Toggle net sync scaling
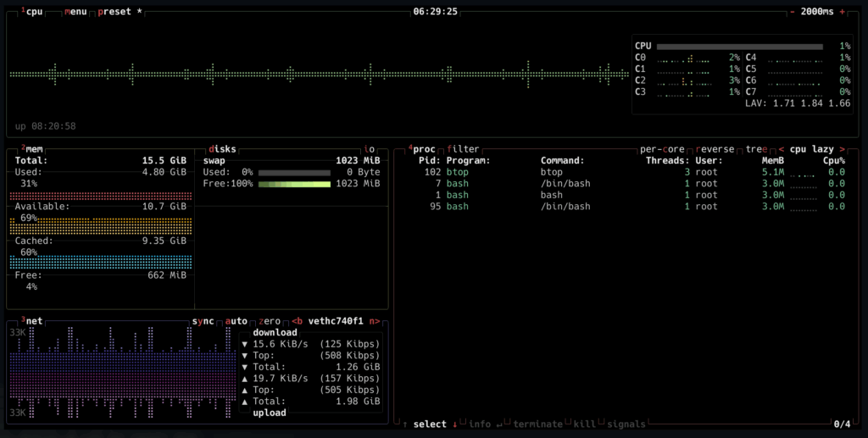Viewport: 868px width, 438px height. 203,322
